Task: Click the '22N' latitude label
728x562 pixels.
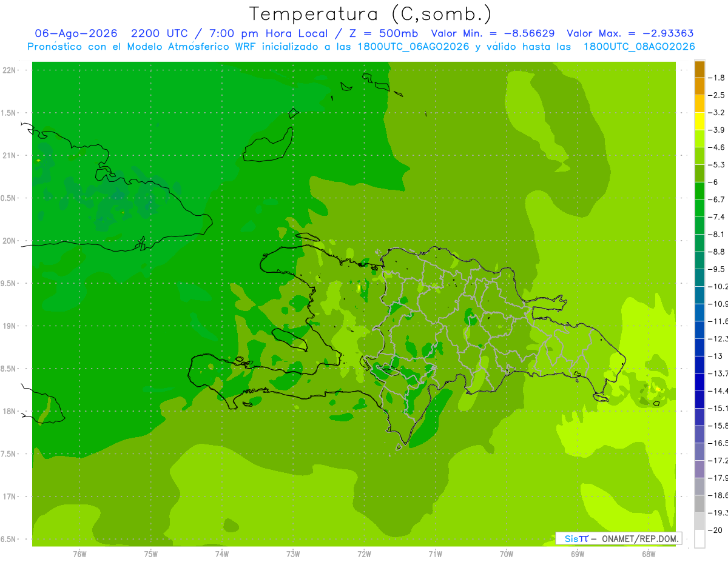Action: click(8, 70)
